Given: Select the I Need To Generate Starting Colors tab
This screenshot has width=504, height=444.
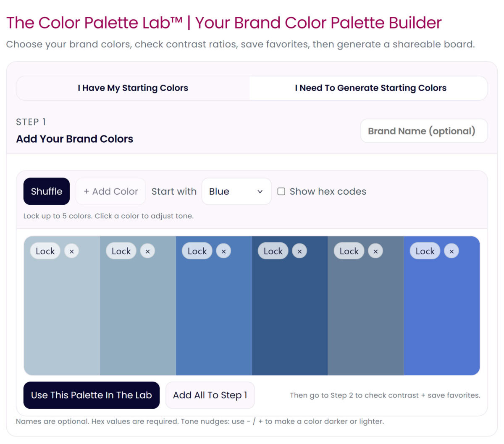Looking at the screenshot, I should (370, 88).
